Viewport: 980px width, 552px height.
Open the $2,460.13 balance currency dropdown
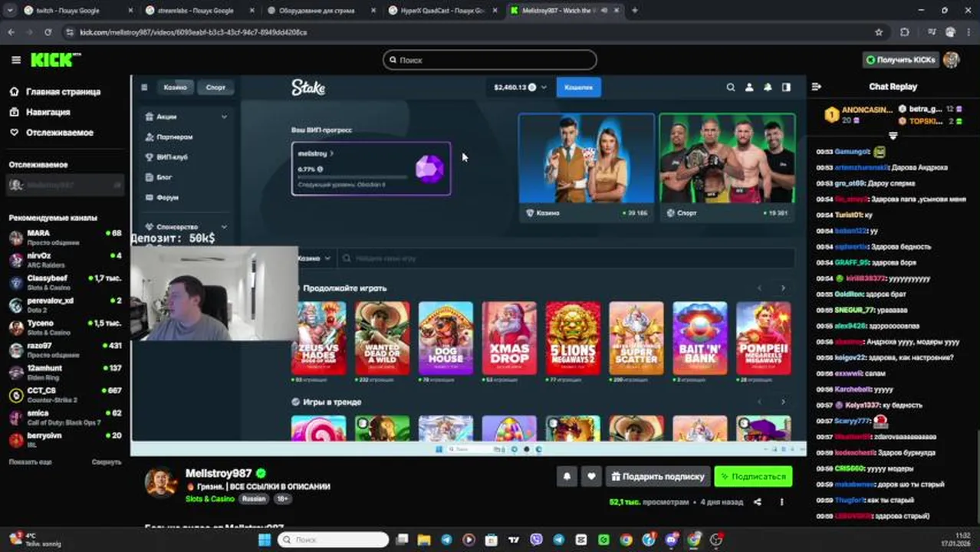[x=521, y=87]
